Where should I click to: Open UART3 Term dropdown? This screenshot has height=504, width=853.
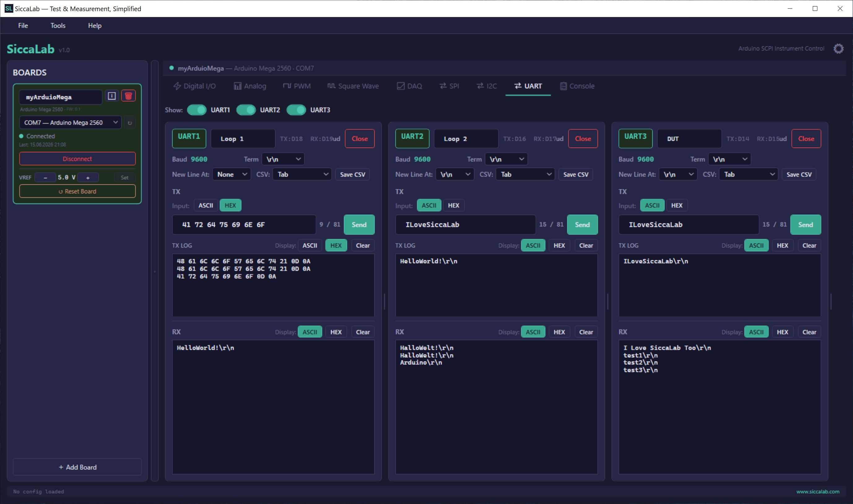click(729, 159)
